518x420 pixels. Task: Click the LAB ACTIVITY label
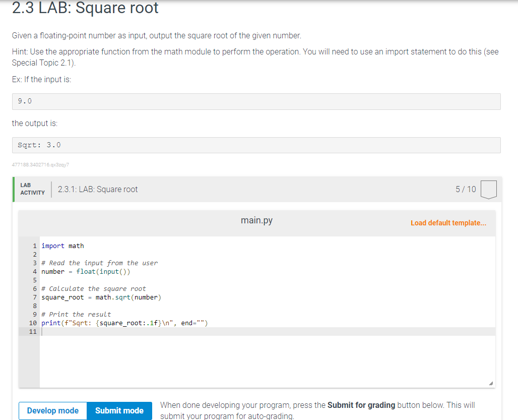click(32, 189)
